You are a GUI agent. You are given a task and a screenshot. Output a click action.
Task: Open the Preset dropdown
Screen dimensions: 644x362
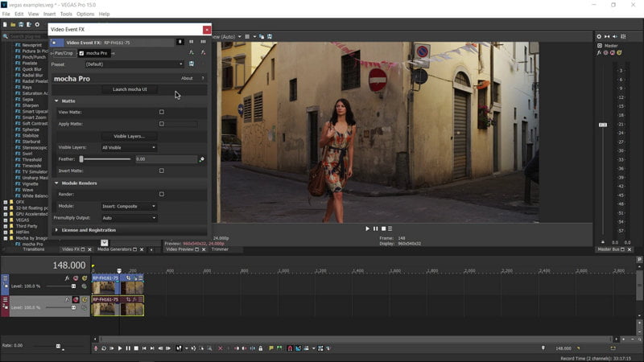click(x=134, y=64)
